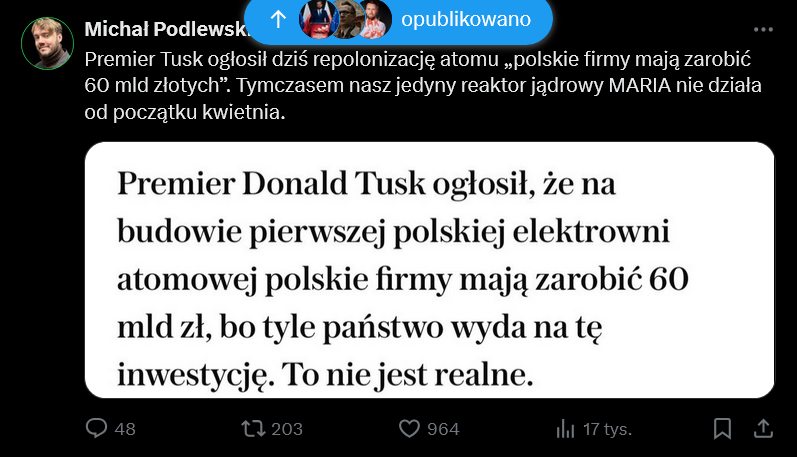The height and width of the screenshot is (457, 797).
Task: Click the view count "17 tys."
Action: pyautogui.click(x=606, y=429)
